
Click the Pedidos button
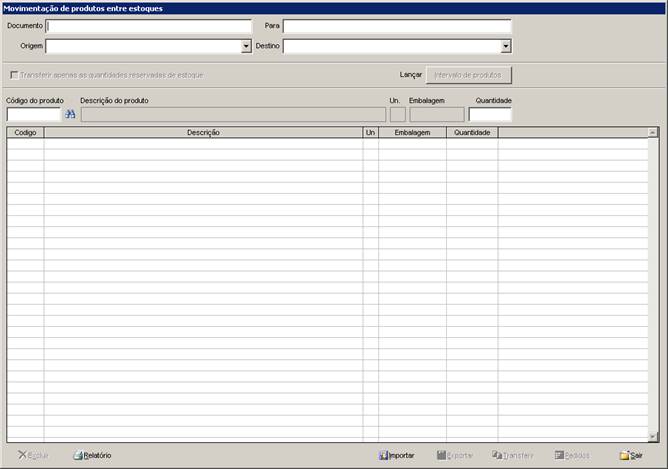[572, 455]
